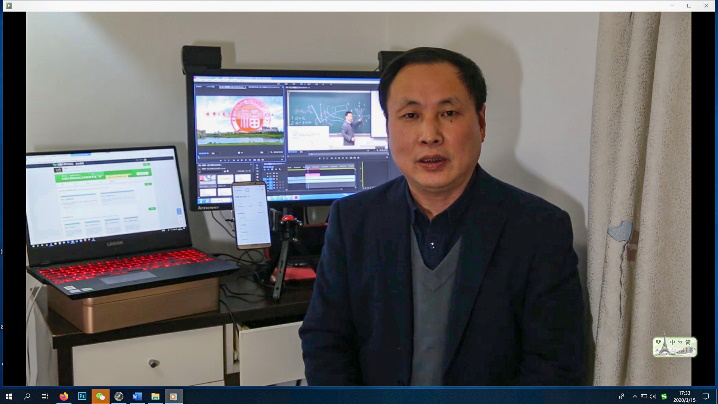The image size is (718, 404).
Task: Open File Explorer from the taskbar
Action: point(155,396)
